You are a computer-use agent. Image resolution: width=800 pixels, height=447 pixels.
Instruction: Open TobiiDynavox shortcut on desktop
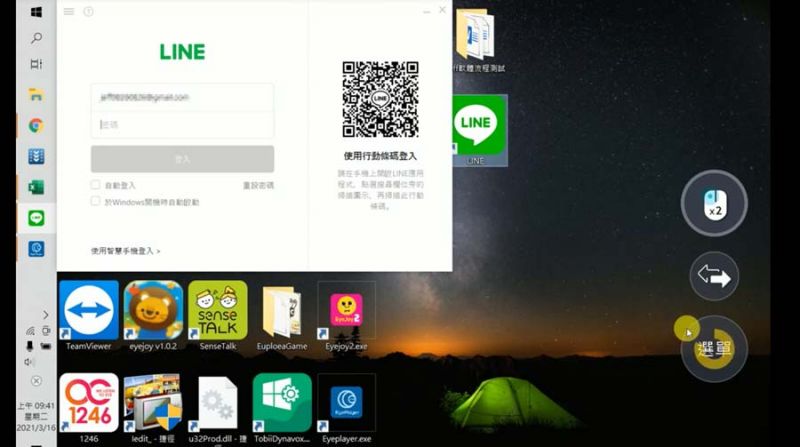click(282, 403)
